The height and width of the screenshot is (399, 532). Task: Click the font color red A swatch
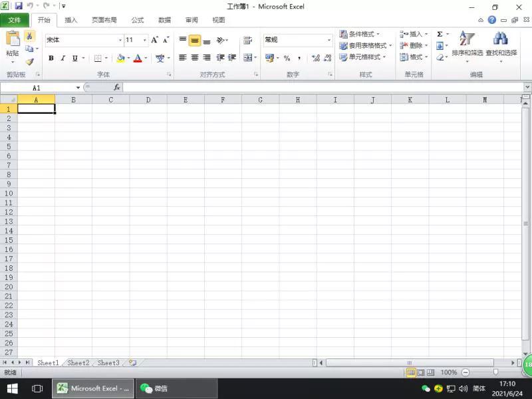pyautogui.click(x=138, y=58)
